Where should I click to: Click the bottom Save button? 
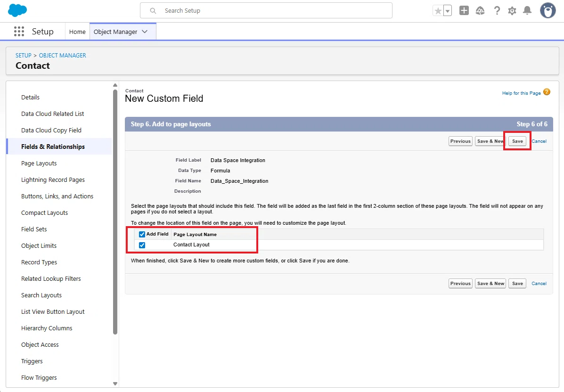tap(517, 283)
